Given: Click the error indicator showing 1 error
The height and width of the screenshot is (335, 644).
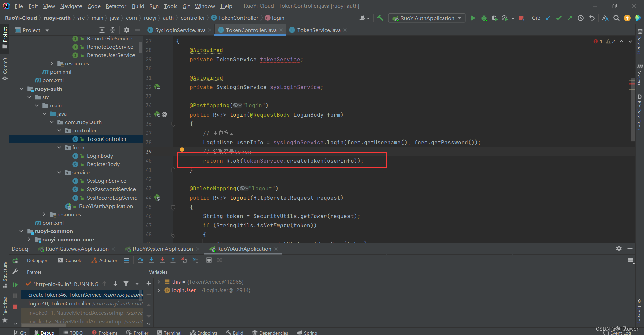Looking at the screenshot, I should coord(598,41).
